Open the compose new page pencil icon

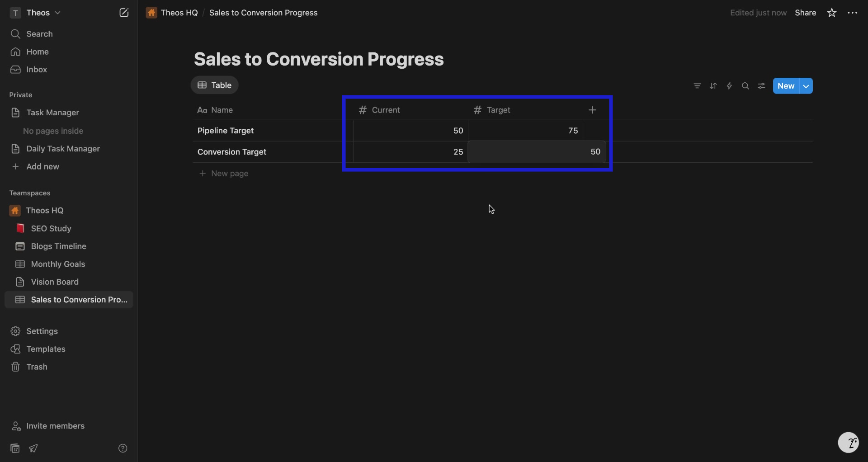[124, 13]
